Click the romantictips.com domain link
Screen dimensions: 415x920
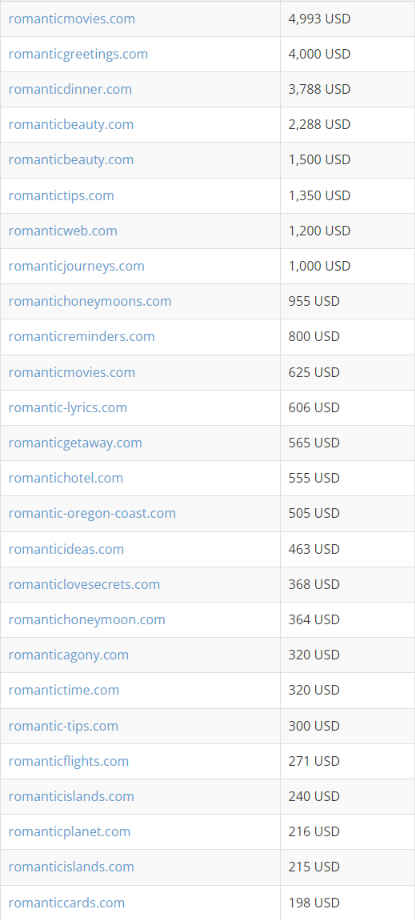[61, 196]
